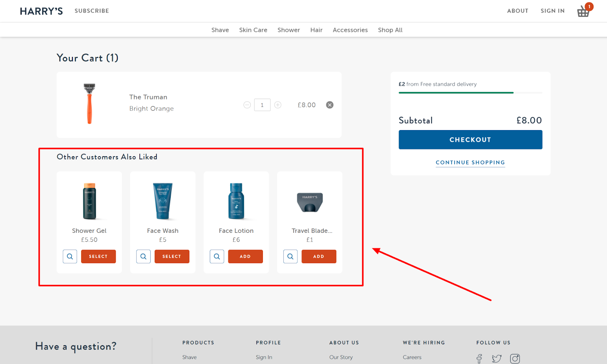Open the SIGN IN page
The image size is (607, 364).
tap(552, 11)
